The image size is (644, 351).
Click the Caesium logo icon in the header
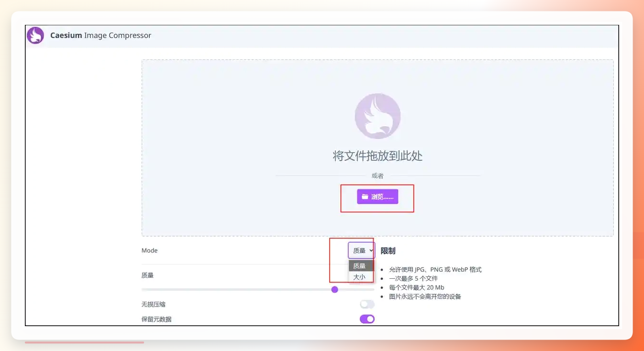[x=35, y=35]
